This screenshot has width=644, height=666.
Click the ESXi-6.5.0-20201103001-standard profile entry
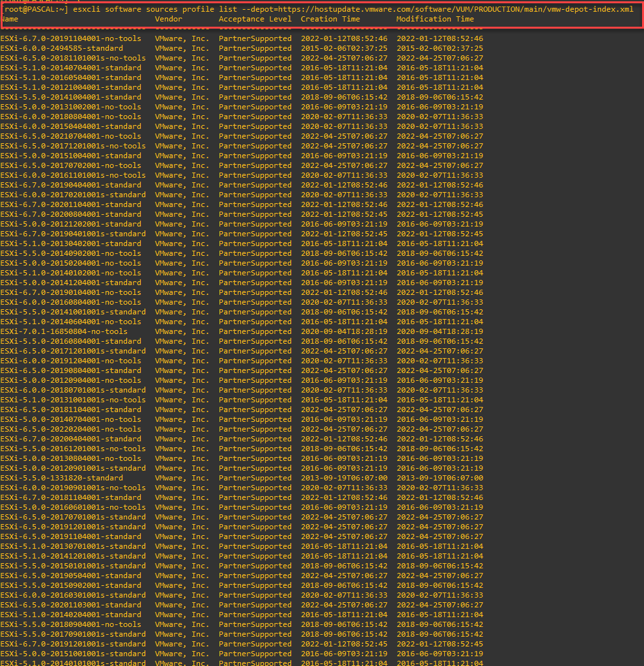[x=70, y=605]
